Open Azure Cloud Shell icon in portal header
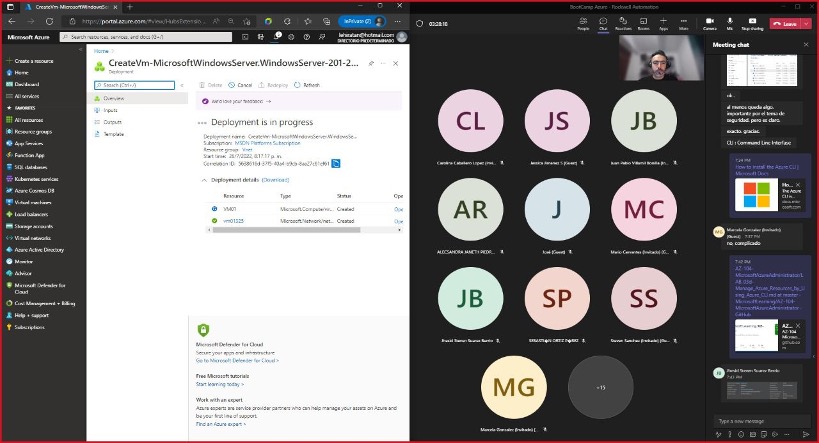Image resolution: width=819 pixels, height=443 pixels. click(245, 37)
